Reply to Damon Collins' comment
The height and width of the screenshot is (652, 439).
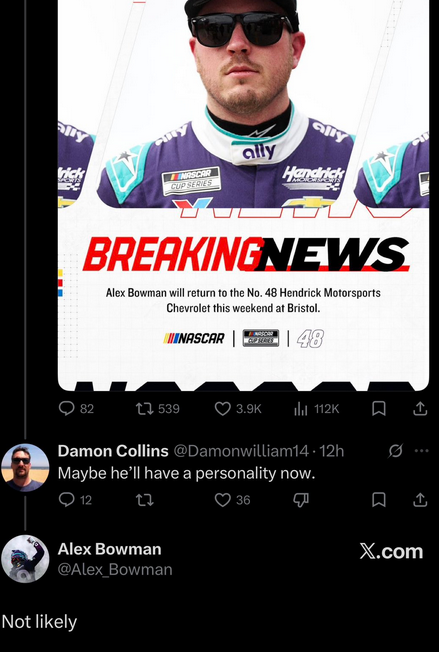[x=75, y=499]
